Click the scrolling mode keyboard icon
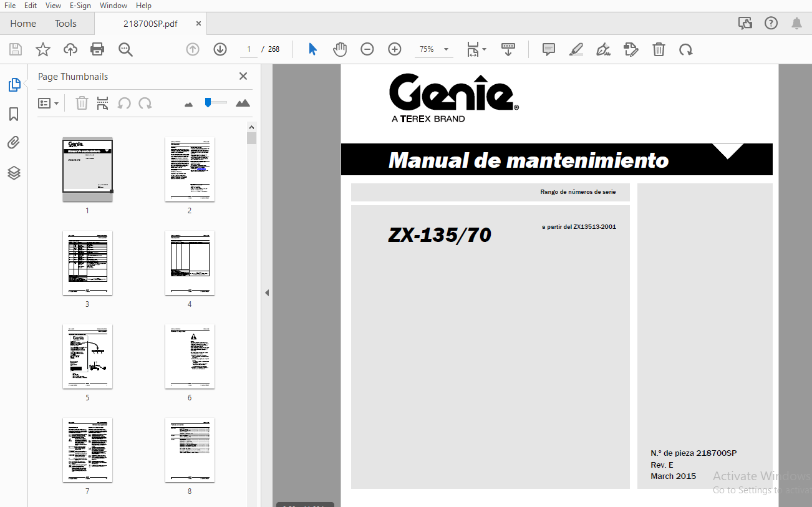812x507 pixels. pyautogui.click(x=508, y=49)
